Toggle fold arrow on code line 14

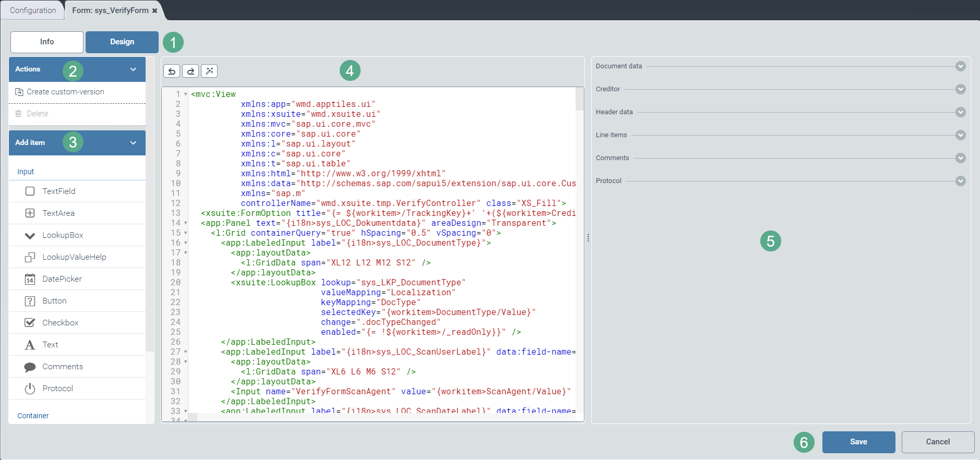tap(186, 223)
